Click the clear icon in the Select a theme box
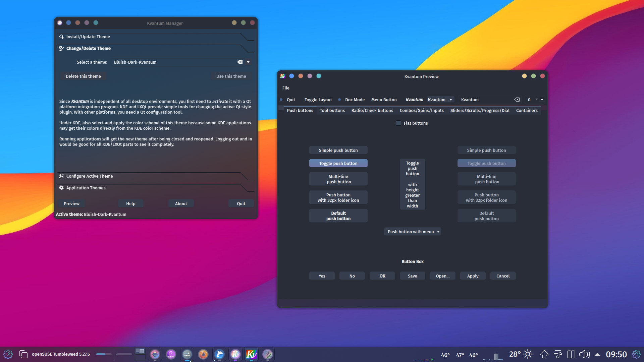 240,62
